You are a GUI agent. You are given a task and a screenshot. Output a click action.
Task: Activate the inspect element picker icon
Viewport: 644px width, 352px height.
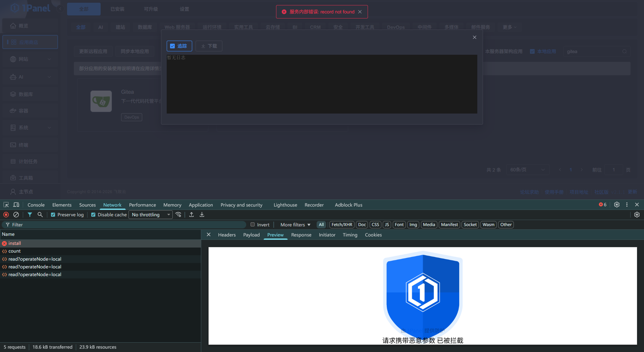pos(6,205)
